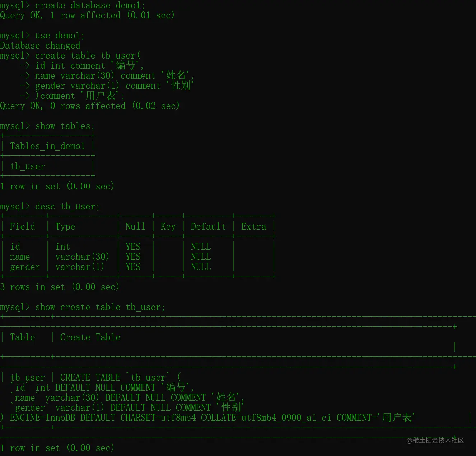Select the 'desc tb_user;' command
This screenshot has height=456, width=476.
coord(67,207)
